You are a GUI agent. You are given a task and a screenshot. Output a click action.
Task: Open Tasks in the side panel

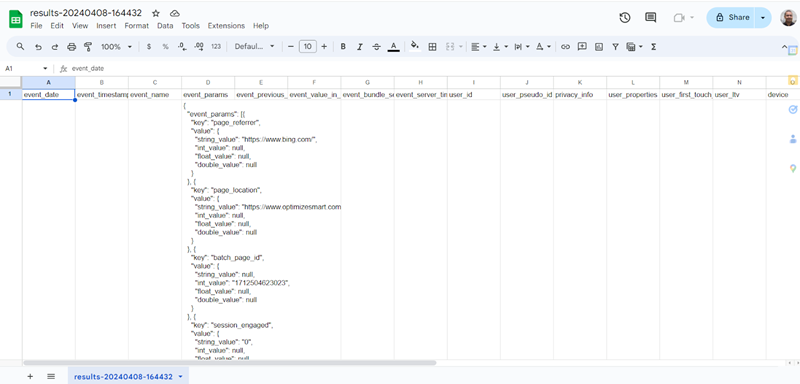(792, 110)
